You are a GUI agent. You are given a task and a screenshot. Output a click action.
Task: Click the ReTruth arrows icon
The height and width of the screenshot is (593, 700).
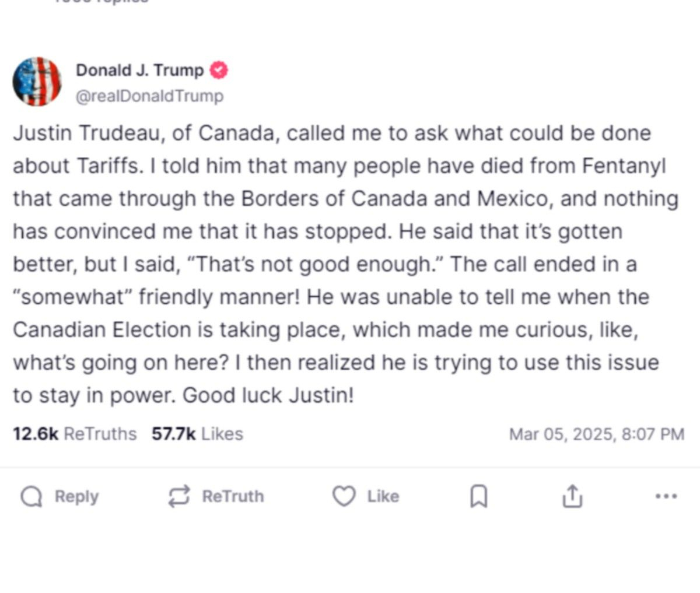(x=178, y=496)
